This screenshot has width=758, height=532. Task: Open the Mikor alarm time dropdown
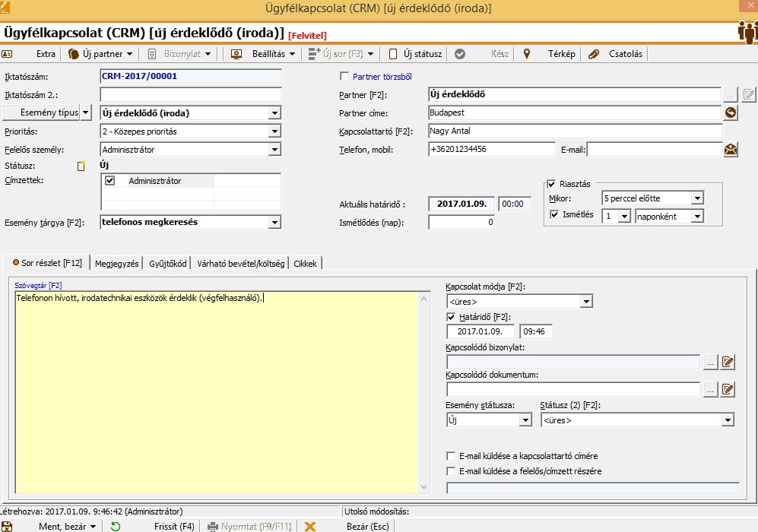(x=697, y=198)
